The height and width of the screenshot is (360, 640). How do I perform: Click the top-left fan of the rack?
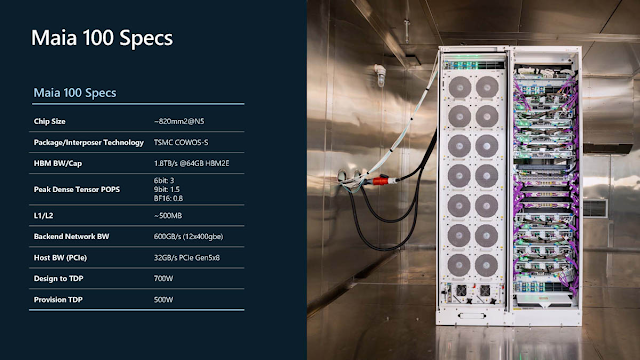point(460,87)
